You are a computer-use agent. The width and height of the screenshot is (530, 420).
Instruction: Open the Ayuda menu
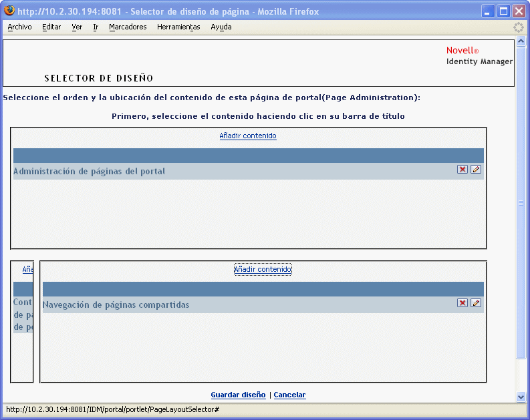(221, 27)
